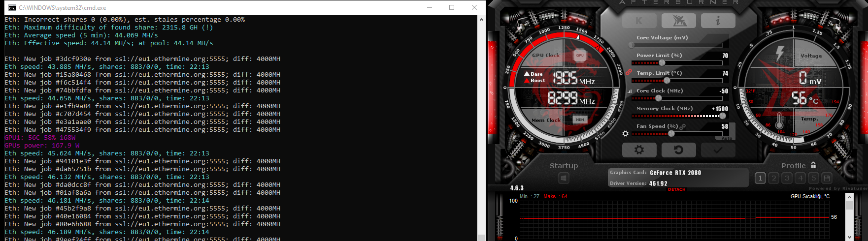The width and height of the screenshot is (868, 241).
Task: Select profile slot 2
Action: (773, 178)
